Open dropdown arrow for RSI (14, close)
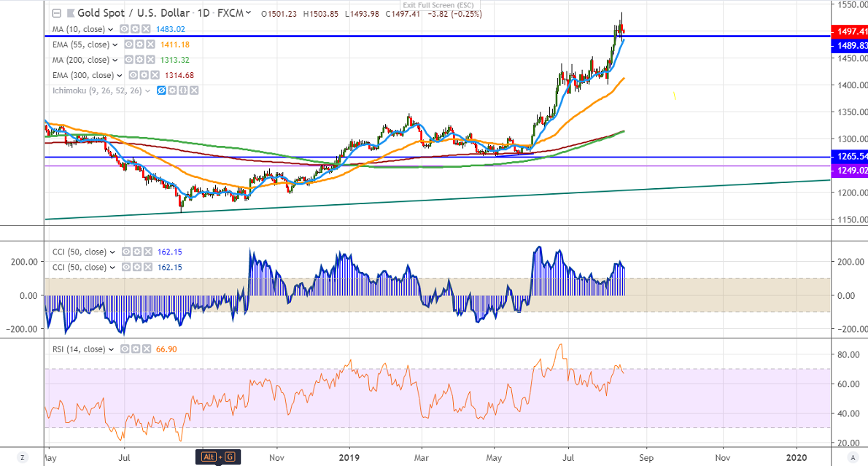The width and height of the screenshot is (868, 466). click(x=112, y=350)
